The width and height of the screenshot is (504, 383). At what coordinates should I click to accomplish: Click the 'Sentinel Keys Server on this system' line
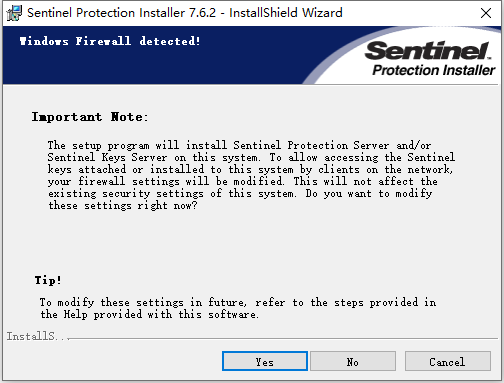point(154,158)
